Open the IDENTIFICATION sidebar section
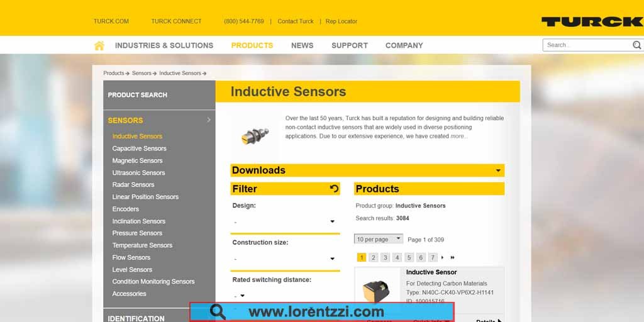 (x=136, y=318)
